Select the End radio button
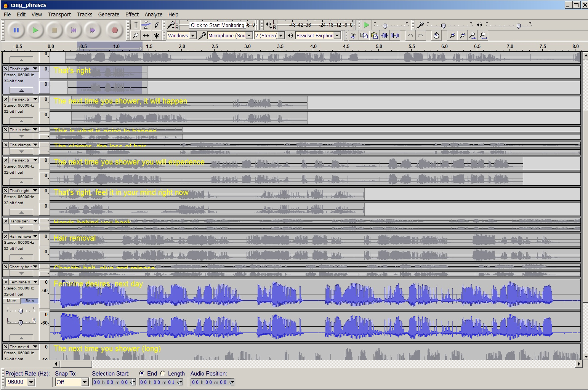This screenshot has width=588, height=390. (142, 373)
